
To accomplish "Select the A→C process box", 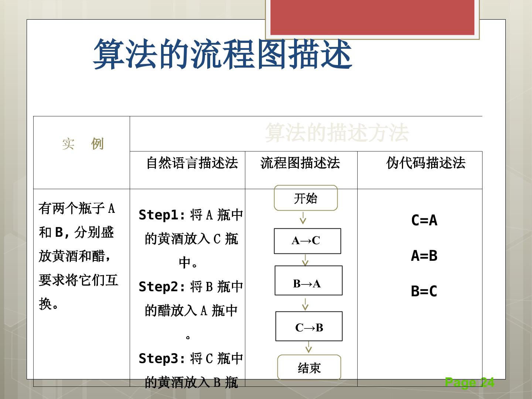I will point(307,241).
